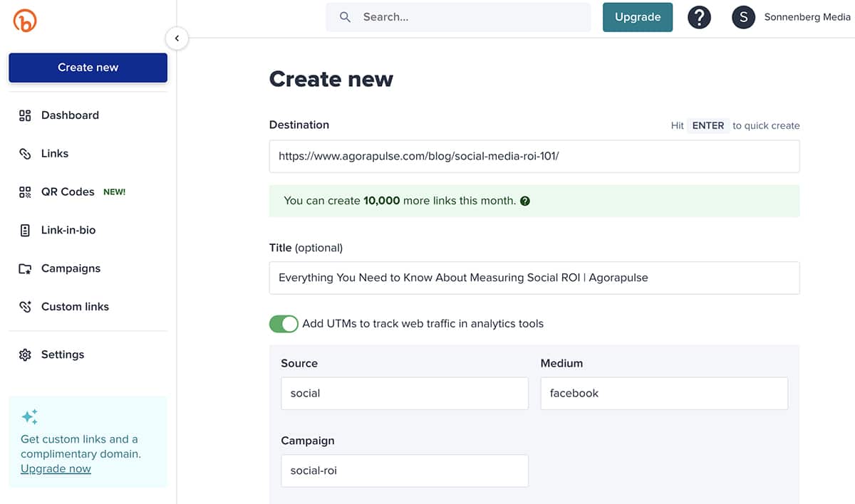The height and width of the screenshot is (504, 855).
Task: Open Custom links in the sidebar
Action: tap(75, 307)
